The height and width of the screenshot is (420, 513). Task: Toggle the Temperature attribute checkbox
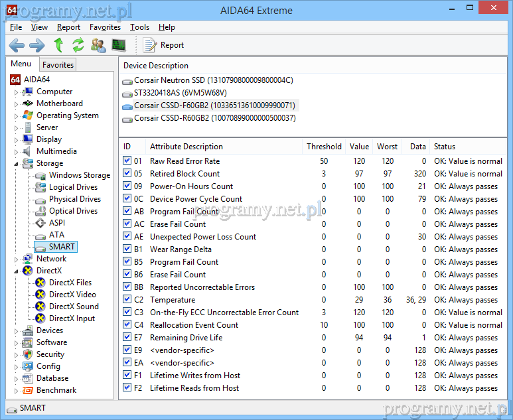(x=127, y=300)
